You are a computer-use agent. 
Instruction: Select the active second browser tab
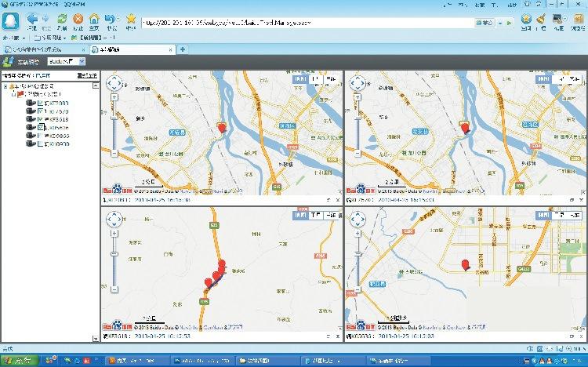tap(132, 49)
